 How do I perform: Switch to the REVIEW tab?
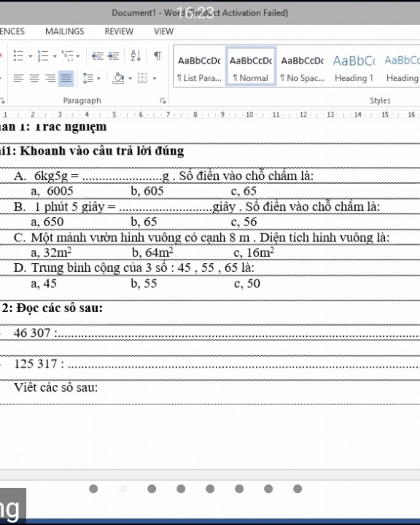[x=119, y=32]
